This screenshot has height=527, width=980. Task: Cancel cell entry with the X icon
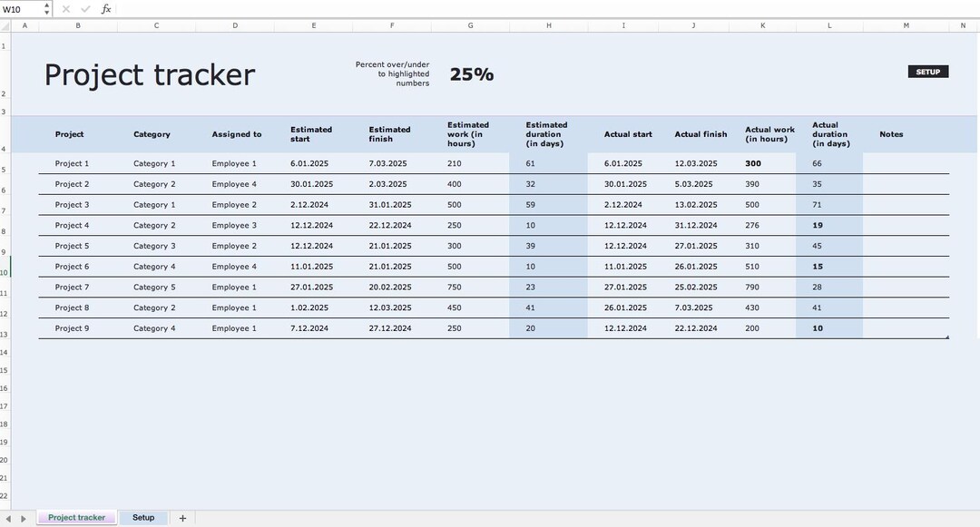pos(64,9)
